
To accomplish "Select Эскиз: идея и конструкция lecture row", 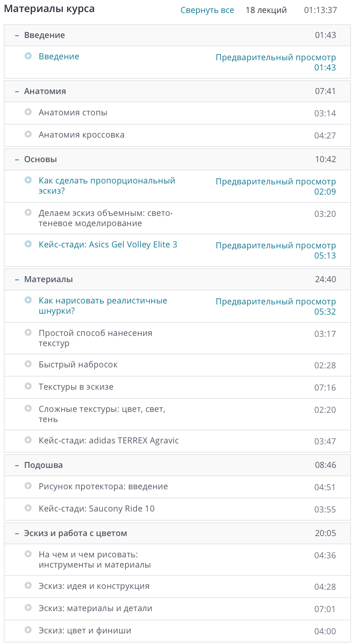I will pyautogui.click(x=177, y=587).
